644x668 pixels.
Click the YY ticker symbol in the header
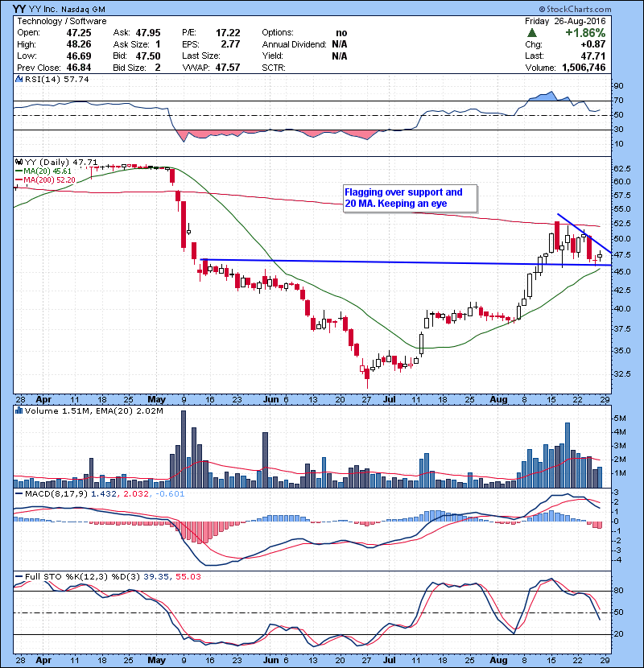[19, 9]
